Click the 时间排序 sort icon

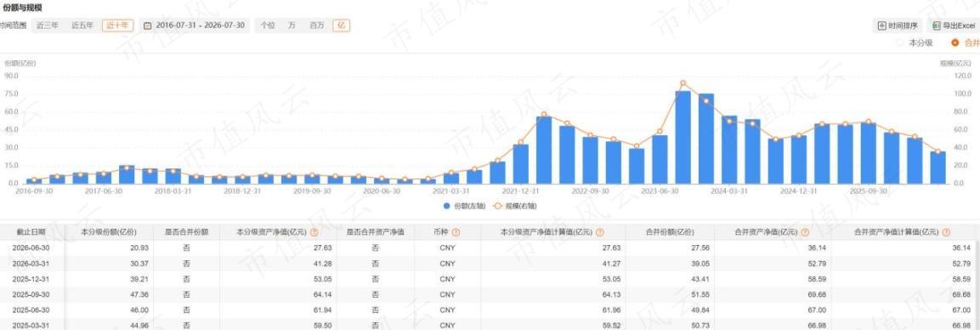coord(882,26)
